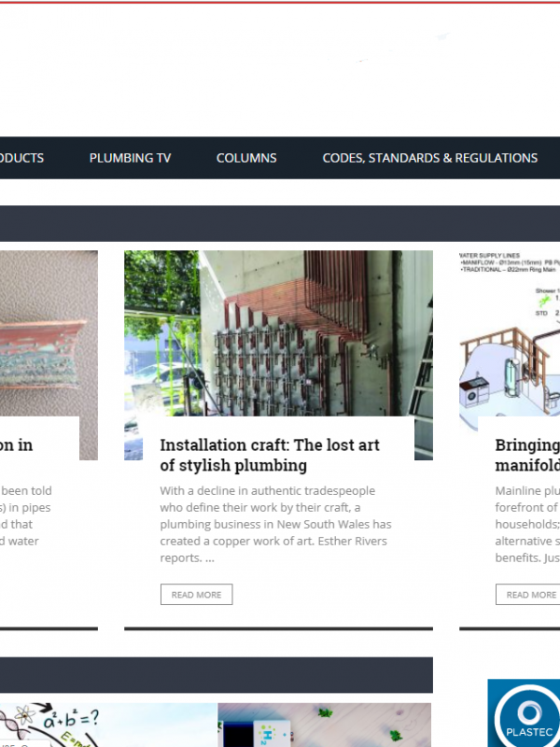
Task: Open the a²+b² formula sketch thumbnail
Action: pos(108,726)
